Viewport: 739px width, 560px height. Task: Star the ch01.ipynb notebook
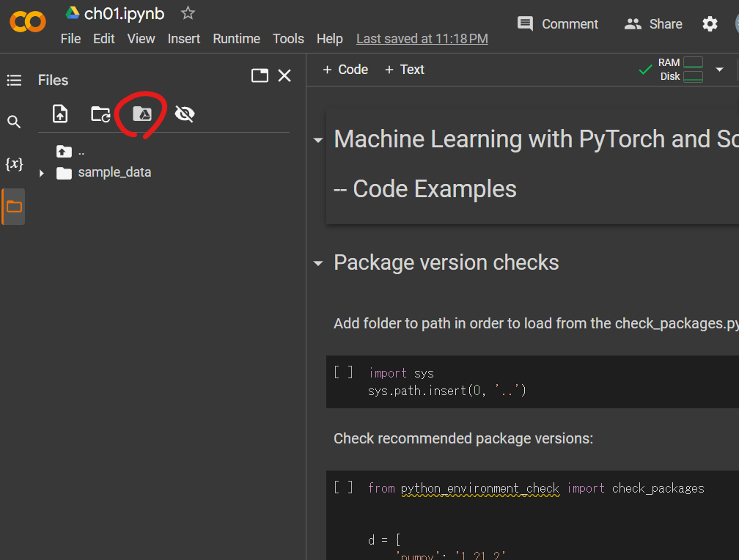[x=187, y=12]
